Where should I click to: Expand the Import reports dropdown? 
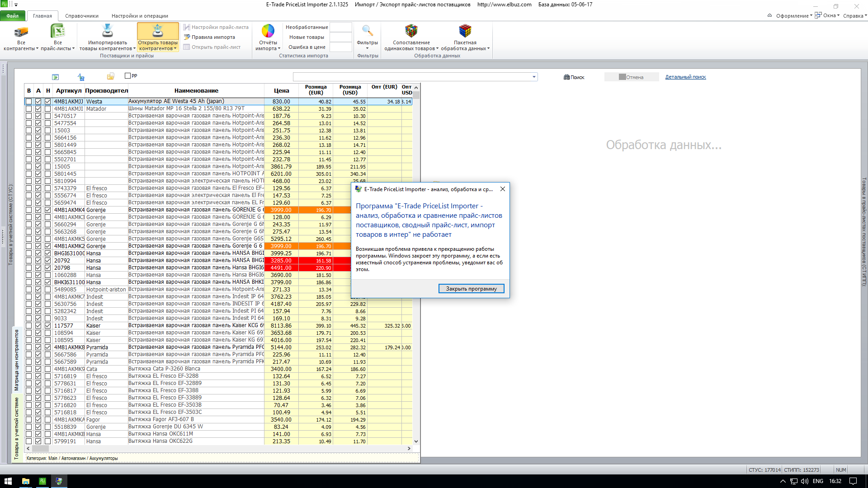[x=279, y=48]
